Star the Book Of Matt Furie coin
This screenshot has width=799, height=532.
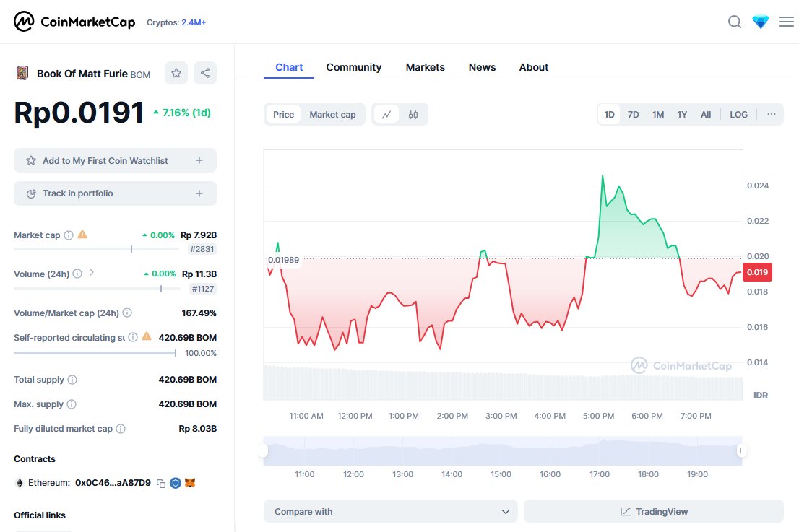point(176,73)
